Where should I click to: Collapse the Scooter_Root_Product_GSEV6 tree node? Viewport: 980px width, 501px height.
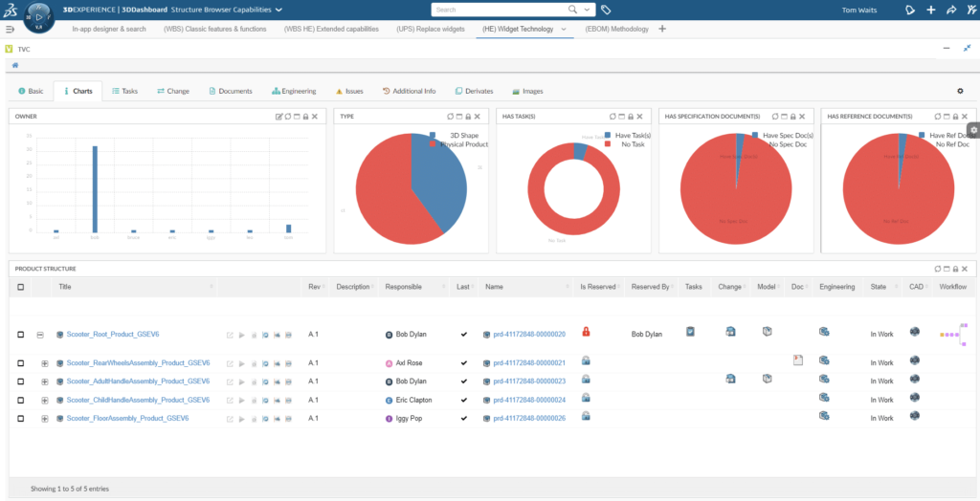click(x=40, y=335)
